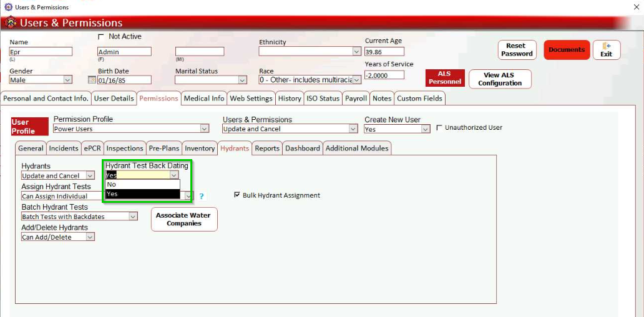This screenshot has height=317, width=644.
Task: Check the Unauthorized User checkbox
Action: pyautogui.click(x=440, y=128)
